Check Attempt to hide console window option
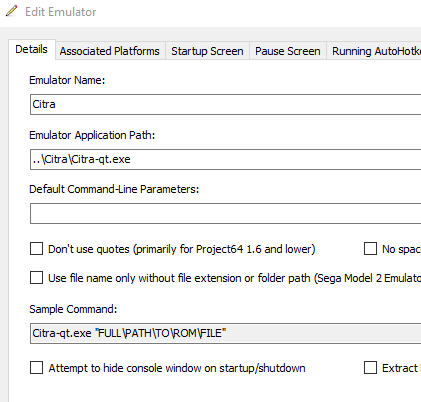This screenshot has height=402, width=421. 36,368
